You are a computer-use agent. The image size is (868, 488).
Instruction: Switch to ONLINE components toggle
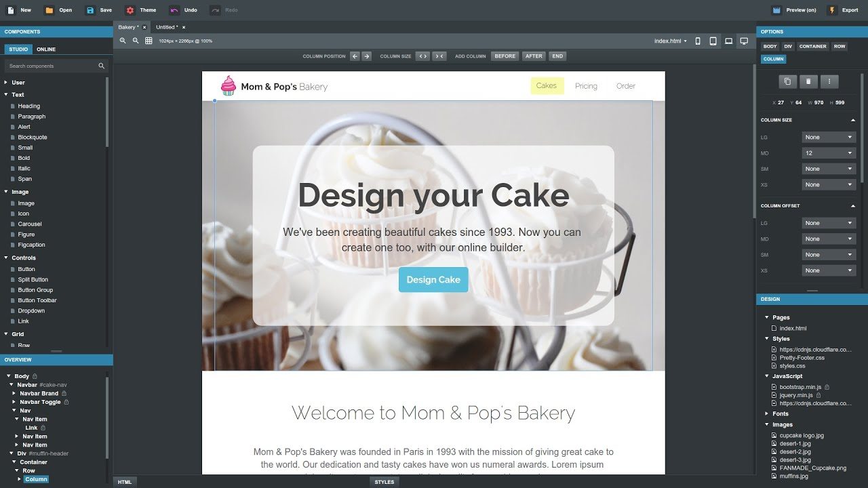pos(46,49)
